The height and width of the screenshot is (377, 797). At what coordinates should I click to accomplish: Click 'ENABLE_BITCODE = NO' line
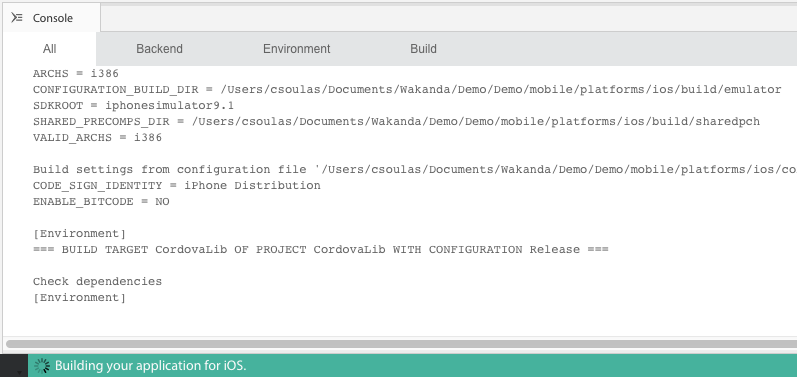pyautogui.click(x=101, y=202)
